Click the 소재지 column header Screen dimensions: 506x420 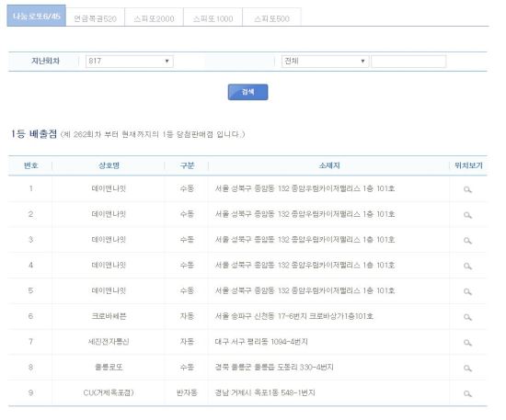click(329, 165)
